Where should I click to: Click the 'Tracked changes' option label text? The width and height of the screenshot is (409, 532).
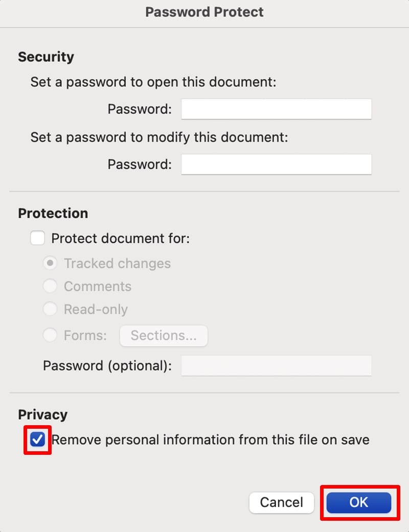117,263
